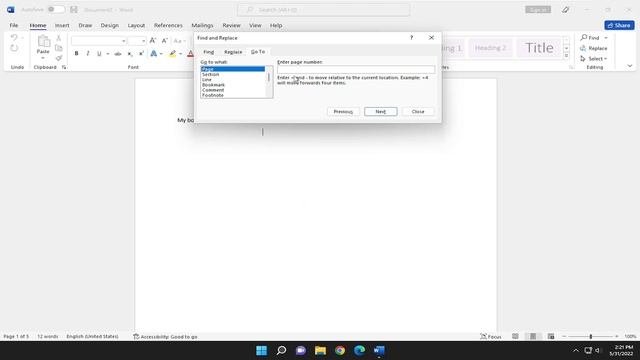This screenshot has height=360, width=640.
Task: Open the Underline style dropdown arrow
Action: coord(108,54)
